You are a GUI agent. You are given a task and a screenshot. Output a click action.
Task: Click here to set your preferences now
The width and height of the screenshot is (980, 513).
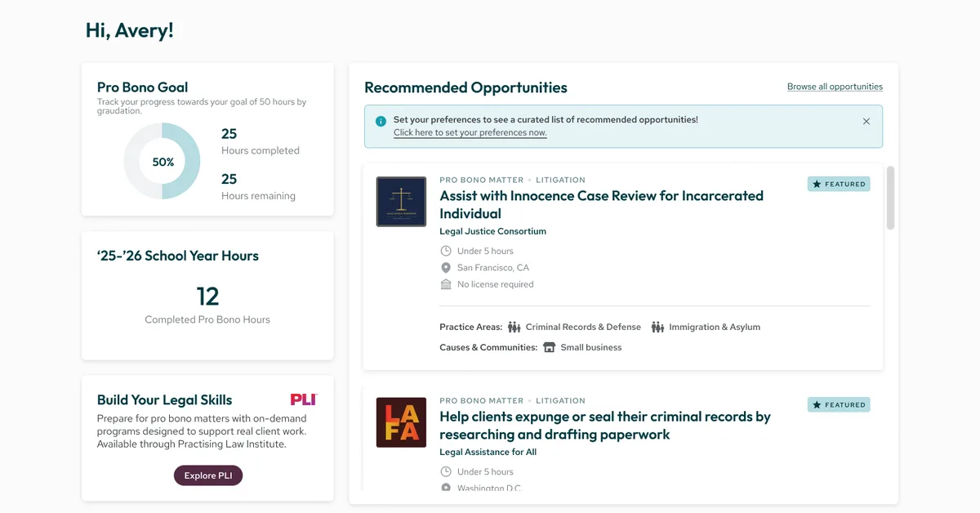point(470,132)
